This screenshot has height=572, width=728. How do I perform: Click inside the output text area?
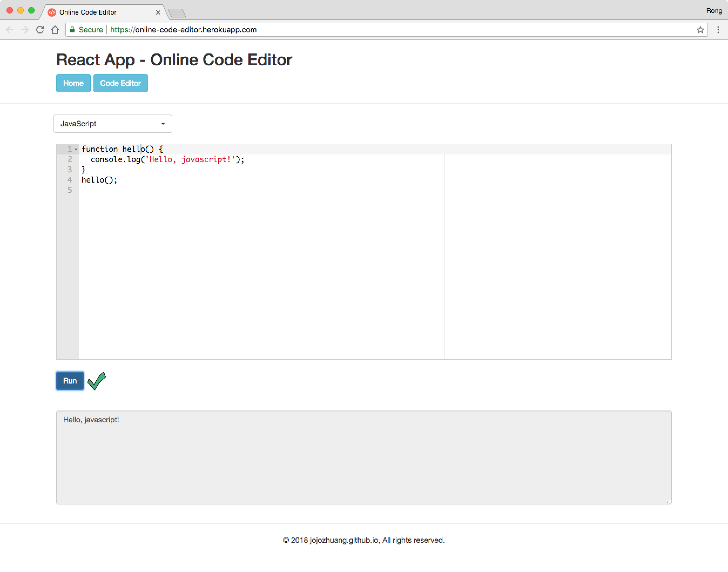point(364,457)
